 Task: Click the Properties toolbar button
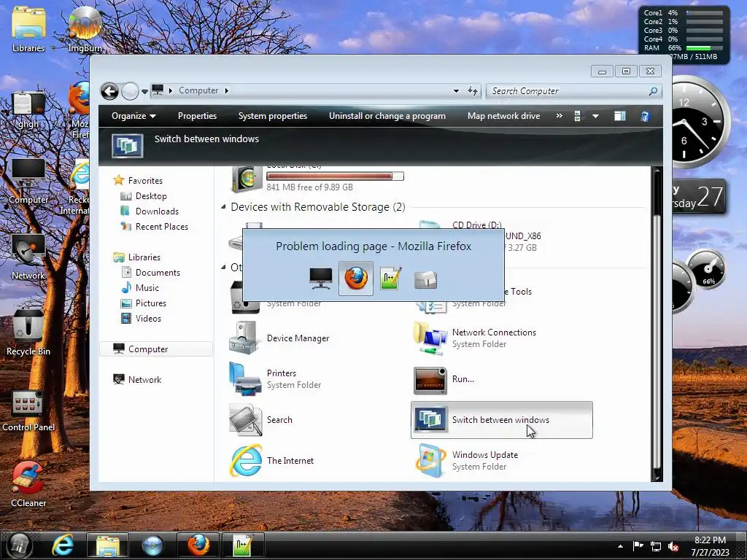pyautogui.click(x=197, y=116)
